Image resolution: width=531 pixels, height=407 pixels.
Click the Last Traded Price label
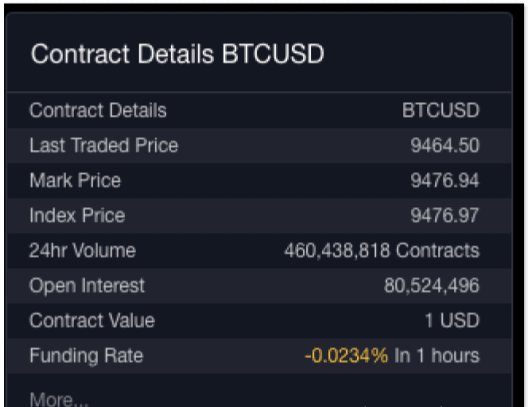click(104, 145)
